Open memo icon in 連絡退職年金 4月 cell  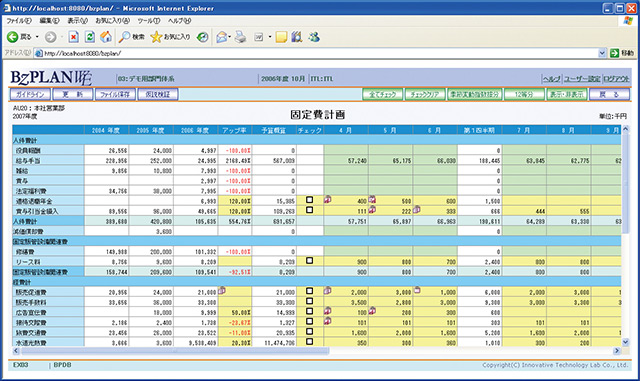point(328,199)
